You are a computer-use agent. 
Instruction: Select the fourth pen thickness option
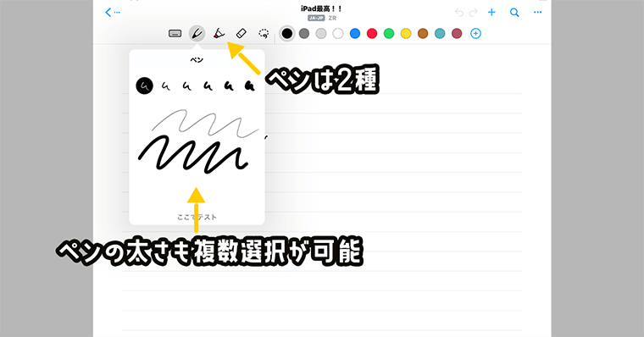208,86
